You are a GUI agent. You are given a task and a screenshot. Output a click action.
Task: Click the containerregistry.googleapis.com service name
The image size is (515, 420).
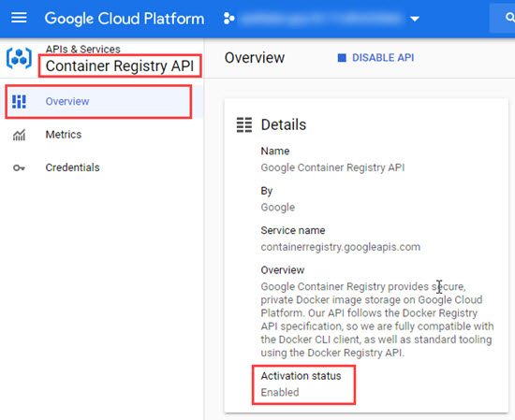[341, 247]
